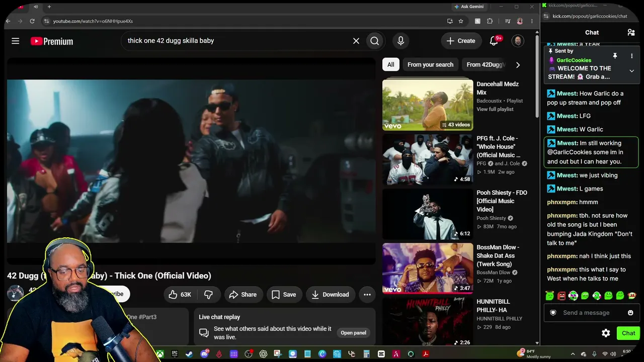Open the Chrome extensions puzzle icon

(490, 21)
